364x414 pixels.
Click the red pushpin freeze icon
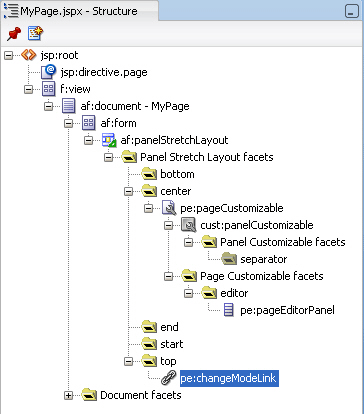[x=14, y=33]
